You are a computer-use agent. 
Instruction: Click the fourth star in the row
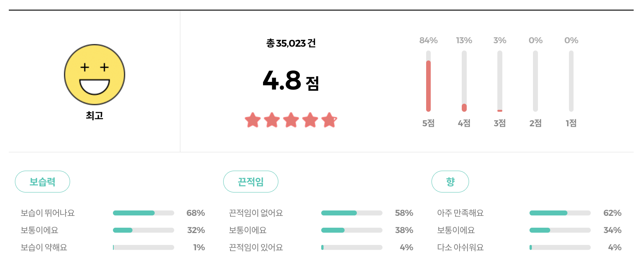[x=309, y=121]
